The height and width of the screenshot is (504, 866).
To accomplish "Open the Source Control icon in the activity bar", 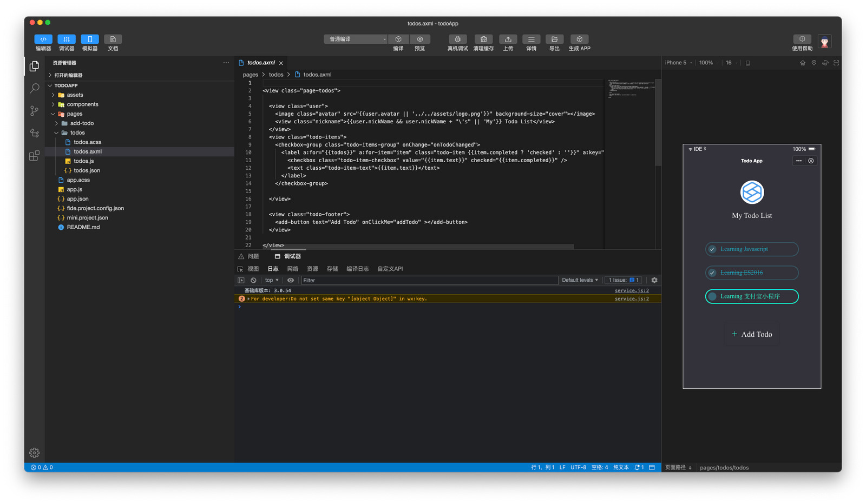I will (x=34, y=111).
